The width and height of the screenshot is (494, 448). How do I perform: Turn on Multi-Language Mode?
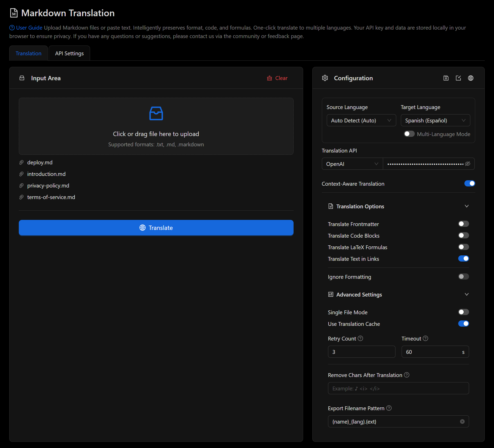[x=409, y=134]
